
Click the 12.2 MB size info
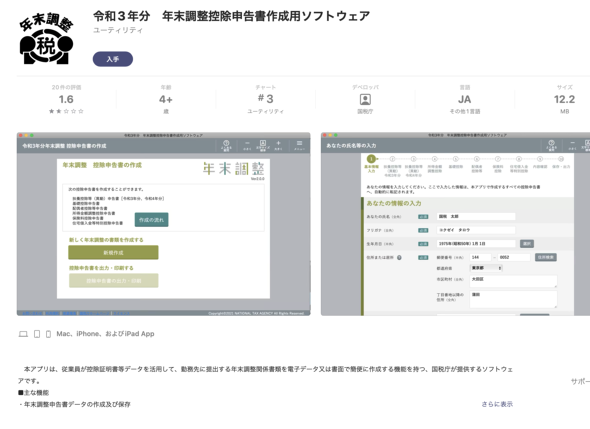click(564, 100)
